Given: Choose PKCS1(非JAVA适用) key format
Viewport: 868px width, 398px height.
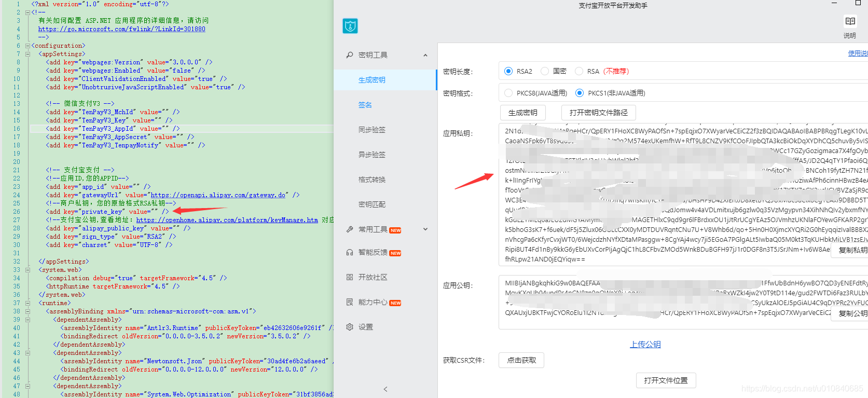Looking at the screenshot, I should (580, 93).
